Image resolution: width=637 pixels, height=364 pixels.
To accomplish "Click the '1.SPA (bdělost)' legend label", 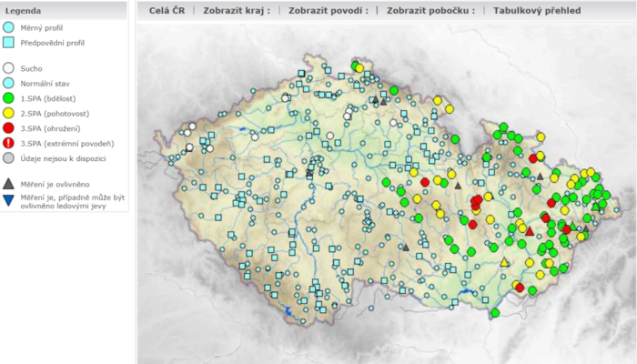I will 48,98.
